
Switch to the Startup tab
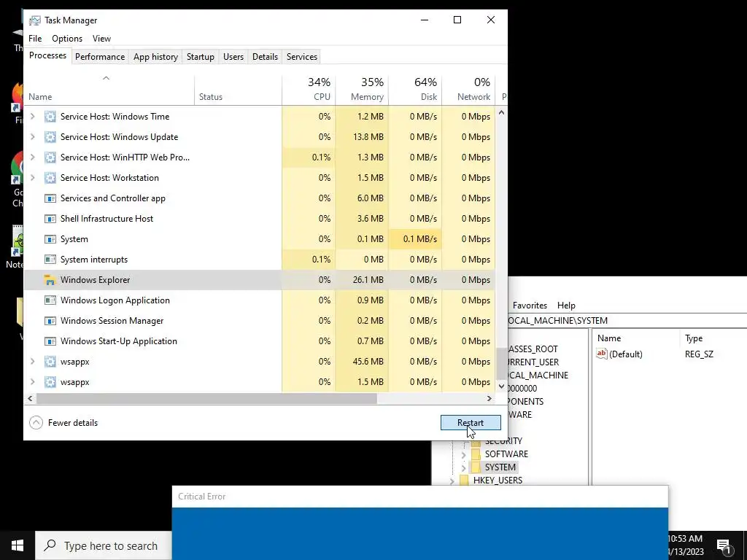coord(201,57)
